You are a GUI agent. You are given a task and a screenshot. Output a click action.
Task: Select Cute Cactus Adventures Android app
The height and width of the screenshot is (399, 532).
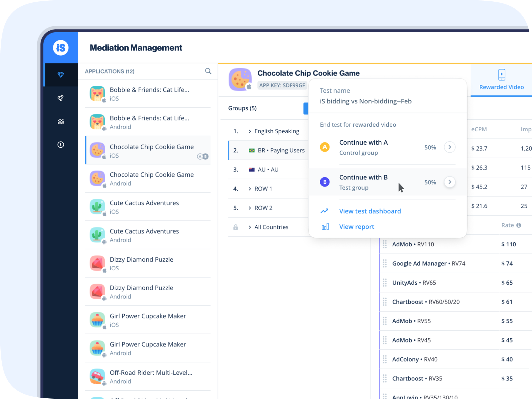[148, 235]
